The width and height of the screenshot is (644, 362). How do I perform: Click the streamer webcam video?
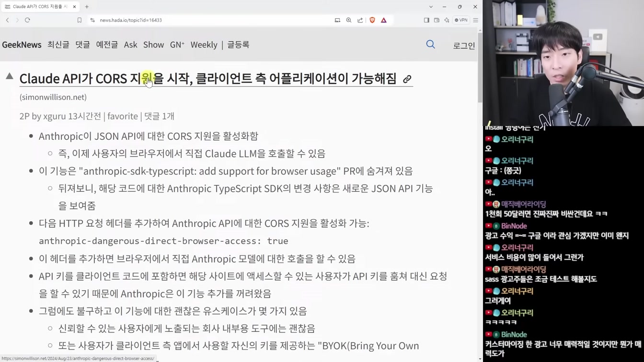[x=563, y=63]
